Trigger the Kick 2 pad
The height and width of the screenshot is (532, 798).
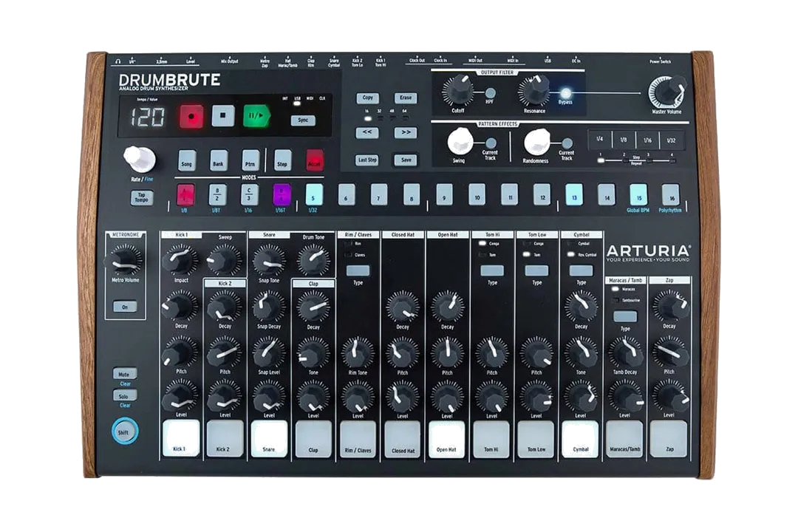225,438
